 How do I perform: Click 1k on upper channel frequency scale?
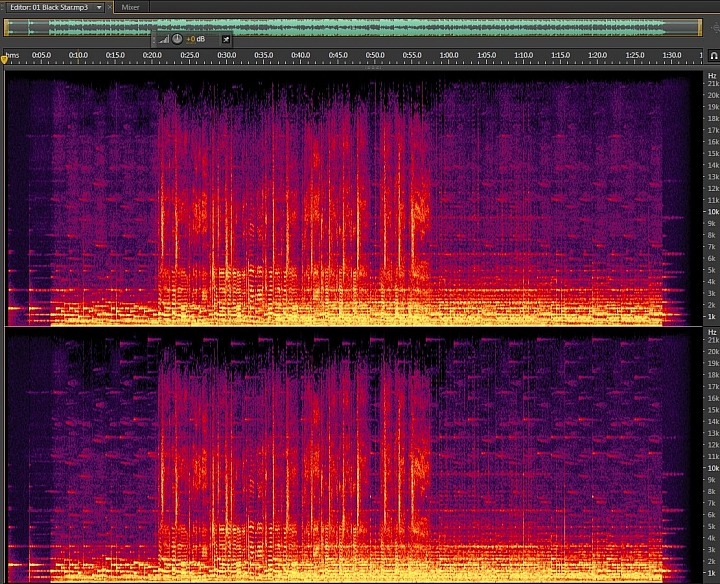pos(712,316)
